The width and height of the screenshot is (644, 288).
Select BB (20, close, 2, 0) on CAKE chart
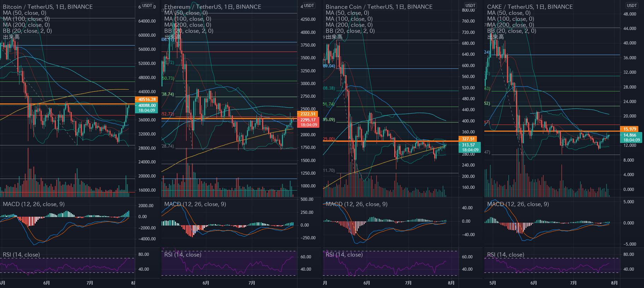(x=512, y=31)
